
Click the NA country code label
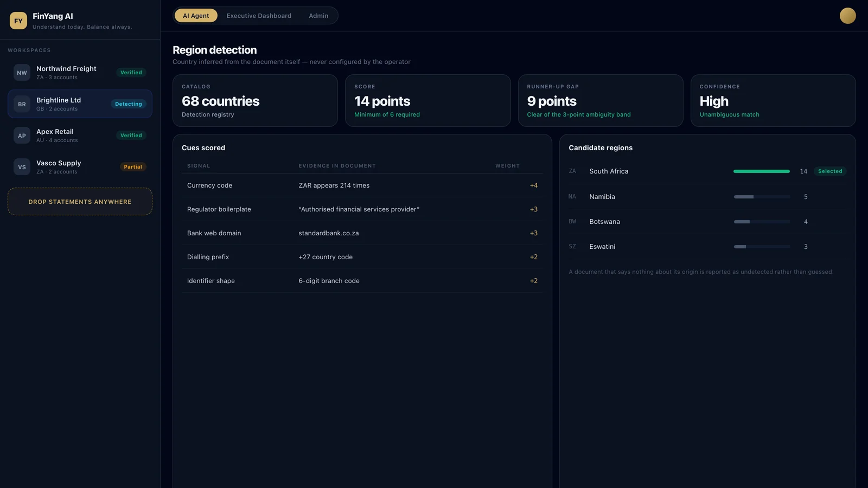click(x=572, y=197)
